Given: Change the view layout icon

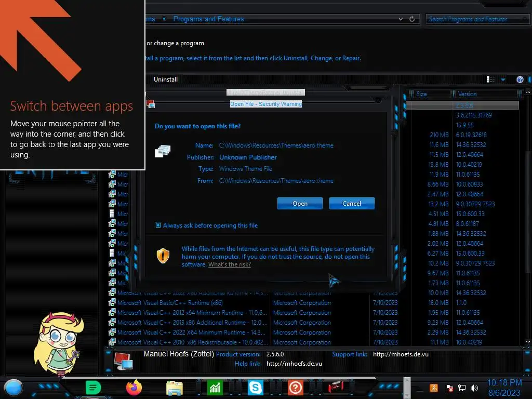Looking at the screenshot, I should click(490, 79).
